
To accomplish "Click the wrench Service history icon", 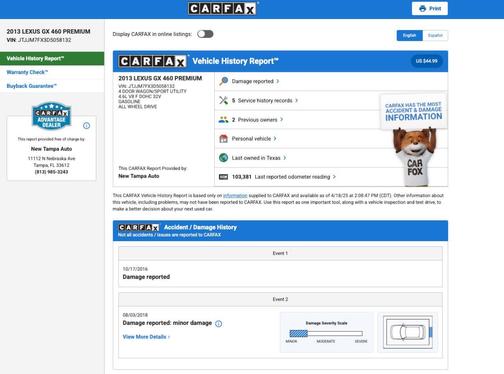I will [x=224, y=100].
